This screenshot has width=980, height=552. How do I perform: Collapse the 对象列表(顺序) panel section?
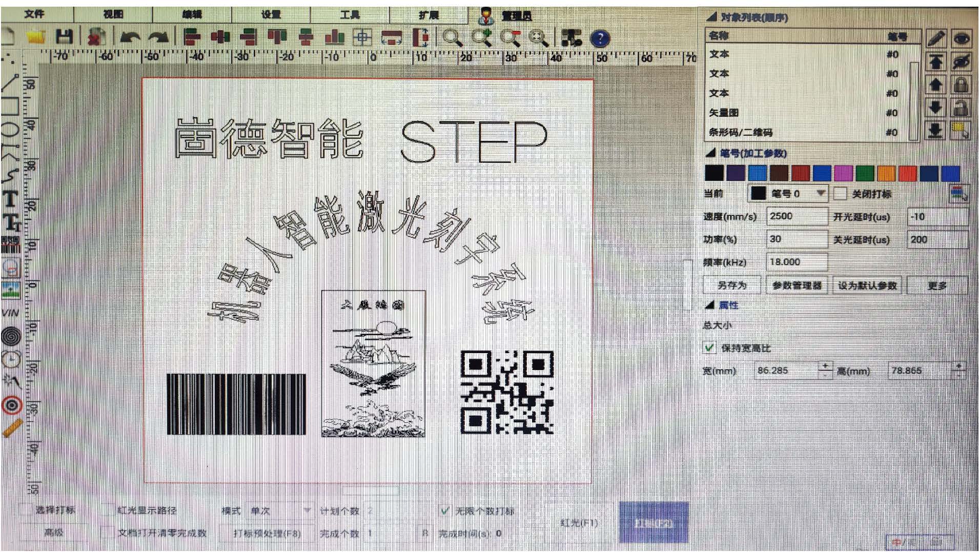(x=711, y=17)
